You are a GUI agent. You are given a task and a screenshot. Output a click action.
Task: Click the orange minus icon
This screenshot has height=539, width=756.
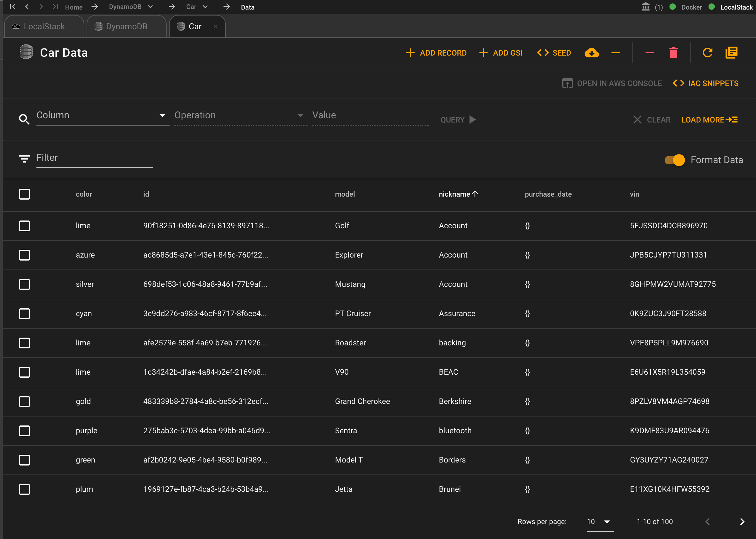point(615,53)
